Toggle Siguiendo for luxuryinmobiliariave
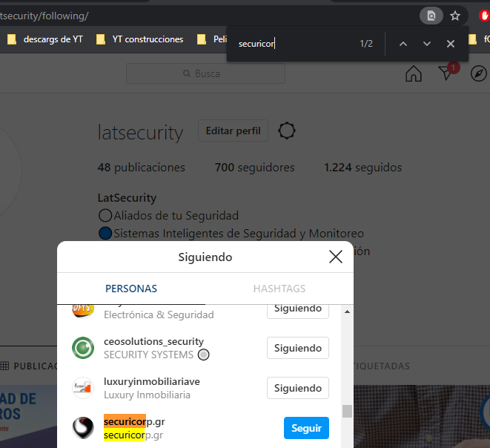The height and width of the screenshot is (448, 490). [298, 388]
